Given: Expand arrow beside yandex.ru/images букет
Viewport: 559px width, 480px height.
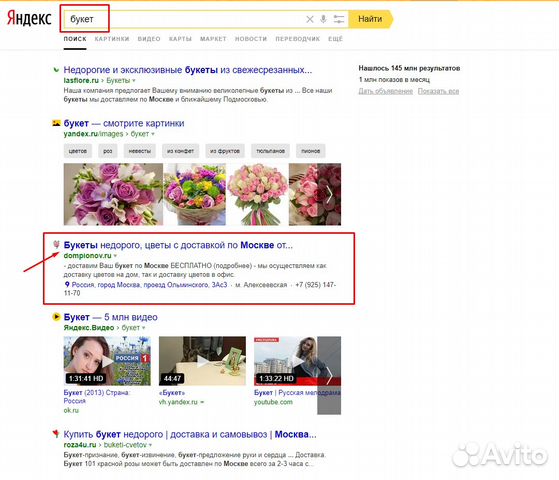Looking at the screenshot, I should click(153, 134).
